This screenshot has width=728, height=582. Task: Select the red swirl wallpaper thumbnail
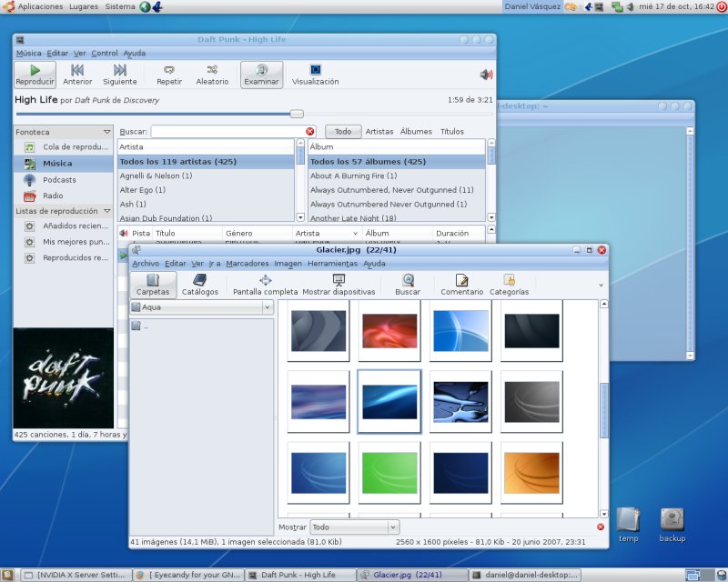point(389,331)
